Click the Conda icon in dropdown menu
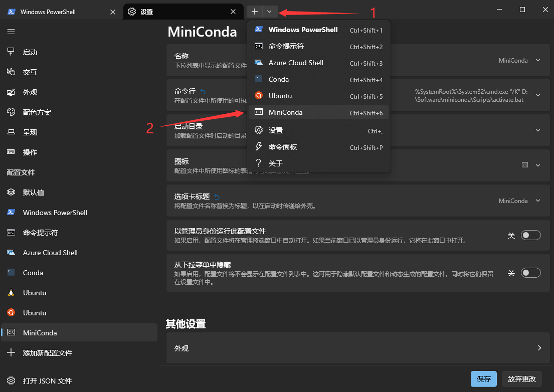Image resolution: width=554 pixels, height=392 pixels. click(259, 79)
